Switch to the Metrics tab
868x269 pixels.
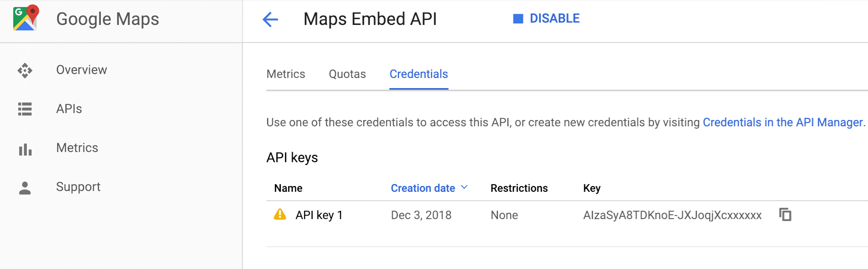tap(286, 74)
